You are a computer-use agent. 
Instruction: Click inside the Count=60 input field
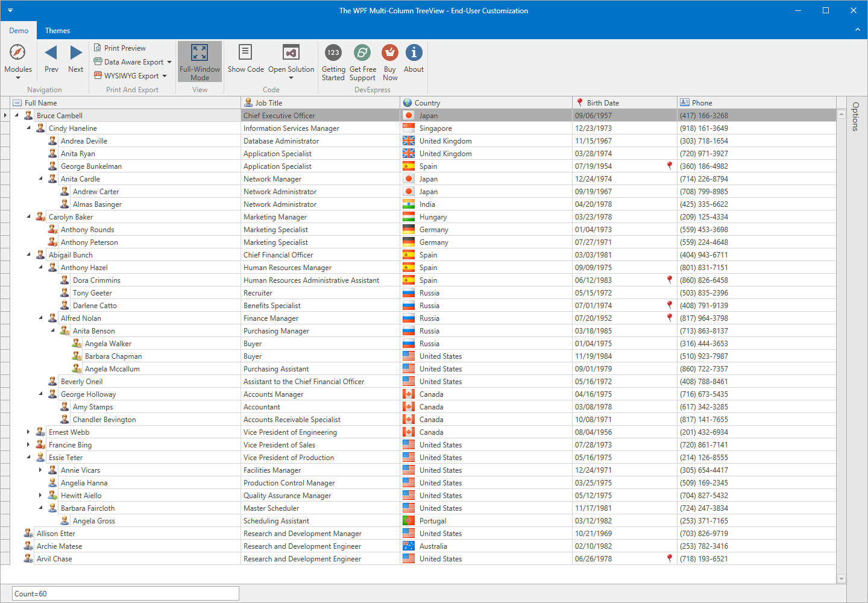coord(126,593)
